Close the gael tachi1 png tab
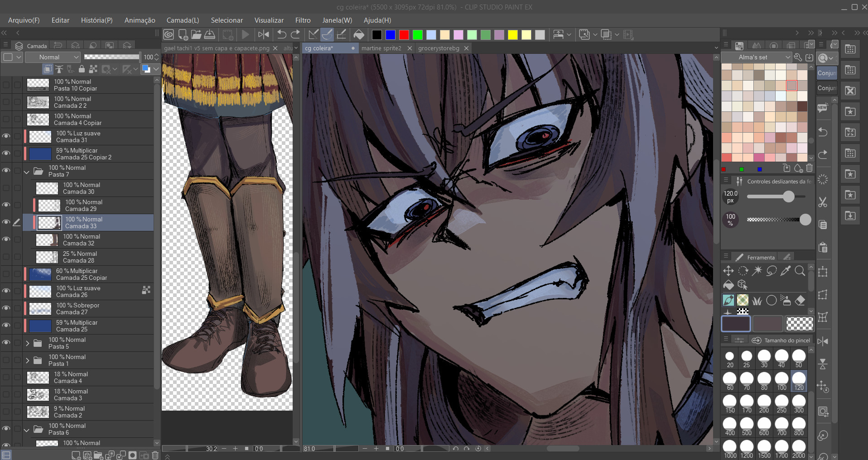 (275, 48)
